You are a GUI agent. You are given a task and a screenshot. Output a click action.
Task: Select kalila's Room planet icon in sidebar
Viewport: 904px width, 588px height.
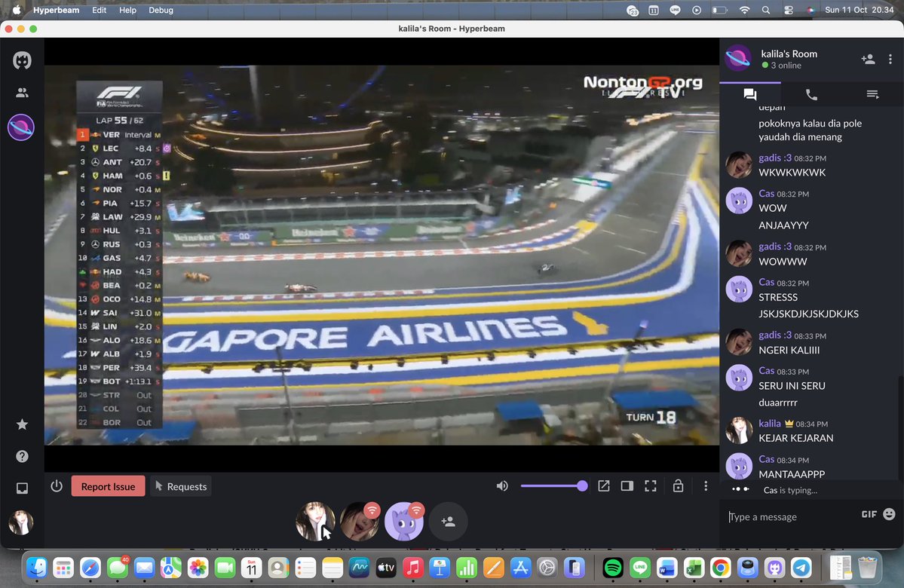coord(21,127)
